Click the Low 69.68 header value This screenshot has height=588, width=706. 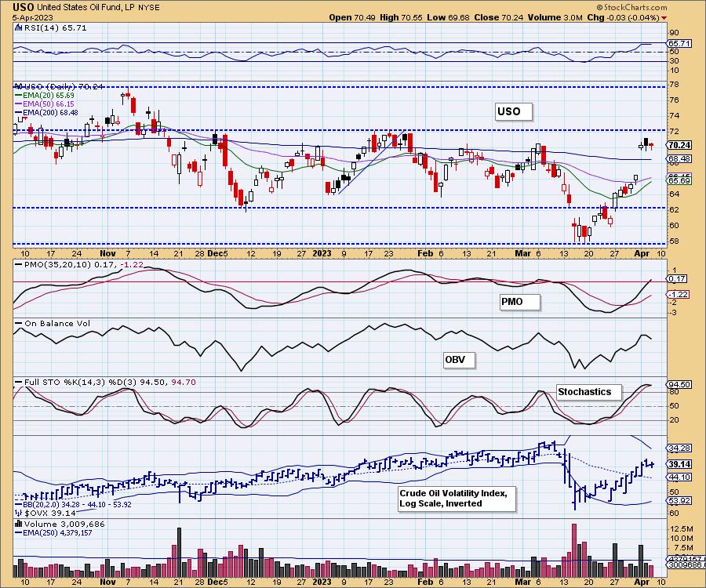click(x=448, y=17)
